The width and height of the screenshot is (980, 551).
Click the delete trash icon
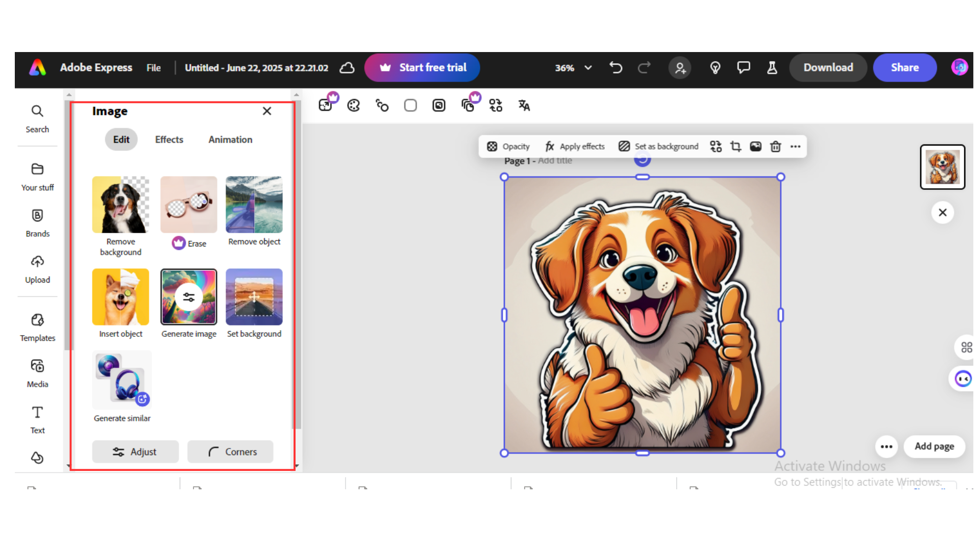tap(775, 146)
